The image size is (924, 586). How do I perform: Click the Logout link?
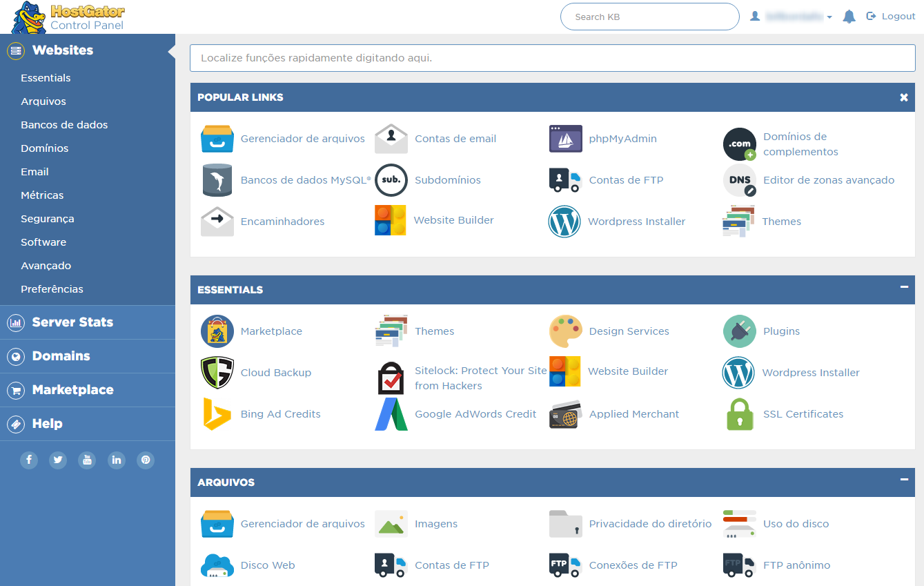tap(891, 17)
